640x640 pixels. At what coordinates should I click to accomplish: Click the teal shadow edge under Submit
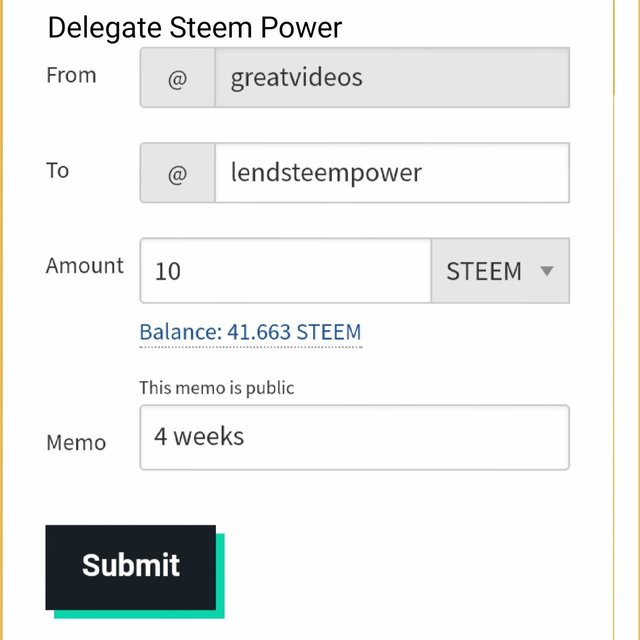(139, 614)
